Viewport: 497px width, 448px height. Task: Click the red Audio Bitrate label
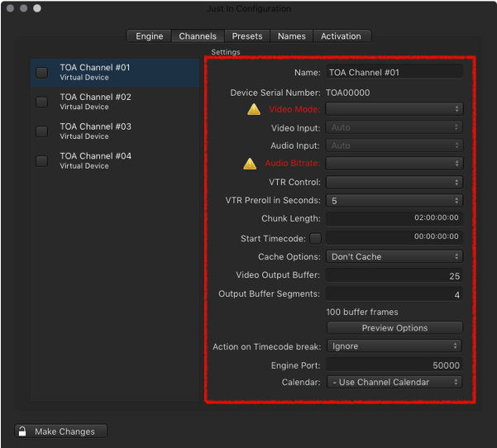coord(292,163)
